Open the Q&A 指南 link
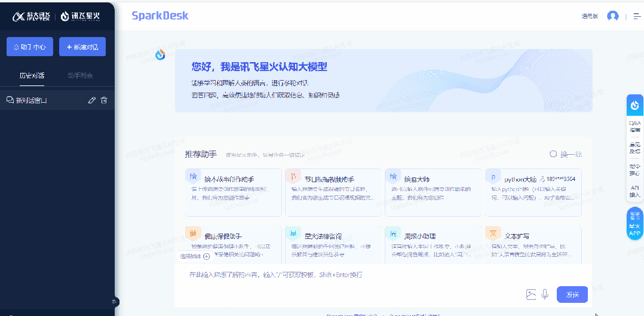This screenshot has height=316, width=644. click(x=635, y=126)
